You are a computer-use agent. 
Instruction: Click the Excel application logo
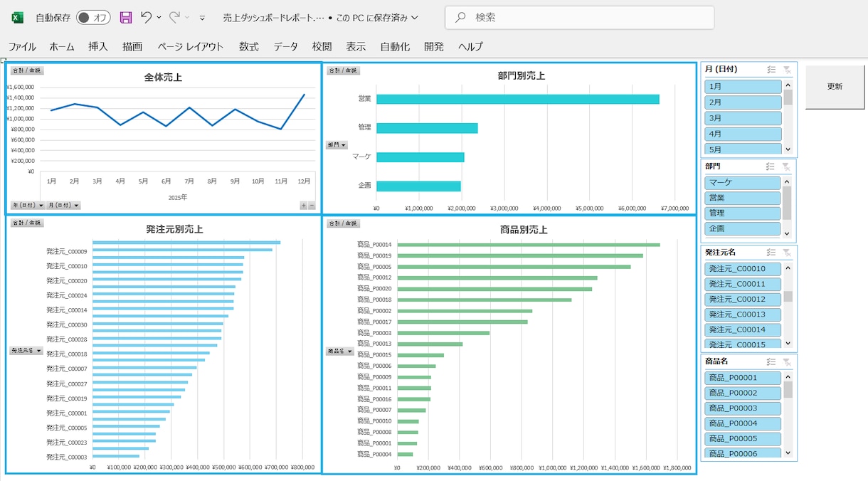(17, 18)
